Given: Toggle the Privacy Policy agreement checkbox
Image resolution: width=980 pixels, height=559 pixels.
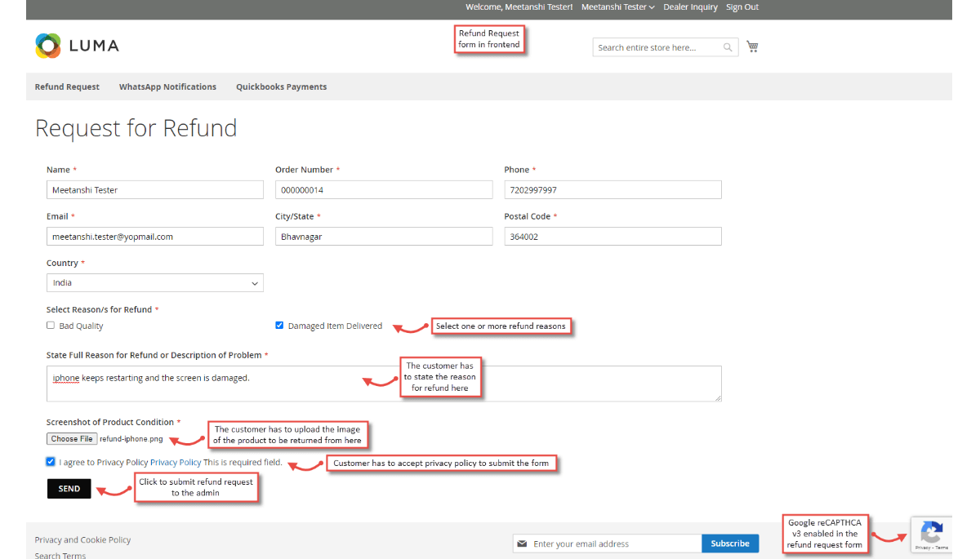Looking at the screenshot, I should (x=51, y=462).
